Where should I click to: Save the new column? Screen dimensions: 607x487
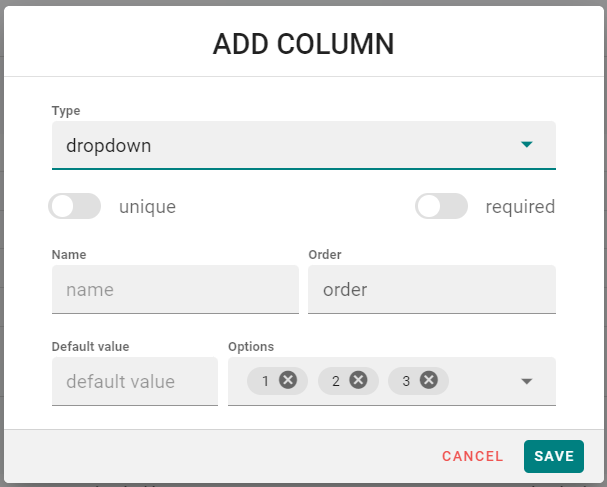(x=553, y=456)
